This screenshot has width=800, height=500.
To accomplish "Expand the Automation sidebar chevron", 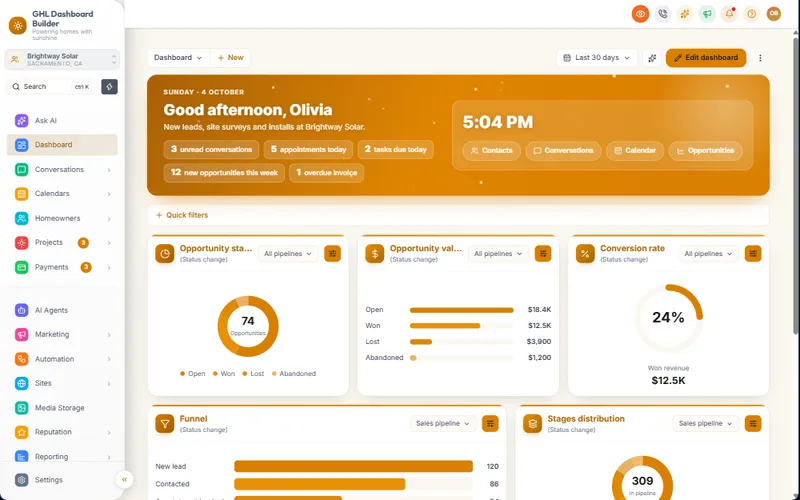I will pos(109,359).
